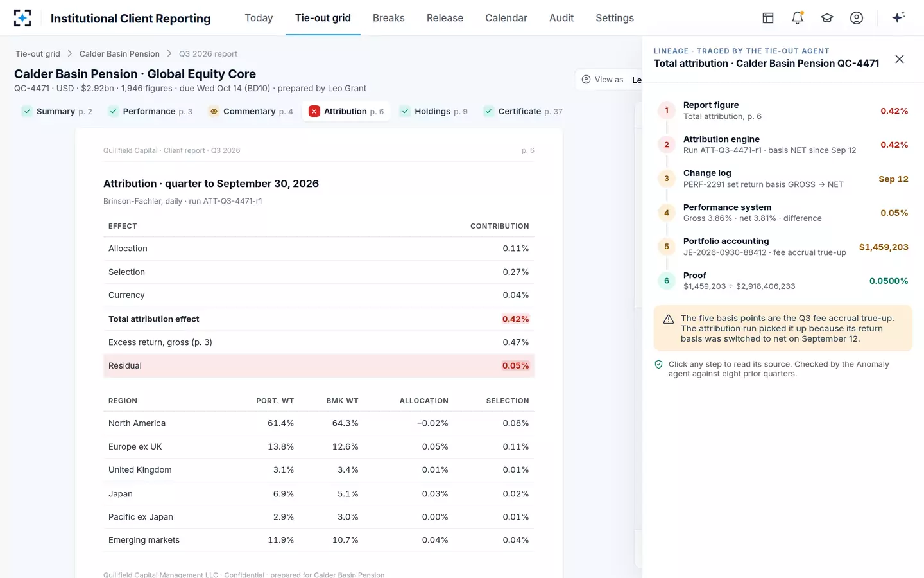Open the user account icon

(x=857, y=18)
